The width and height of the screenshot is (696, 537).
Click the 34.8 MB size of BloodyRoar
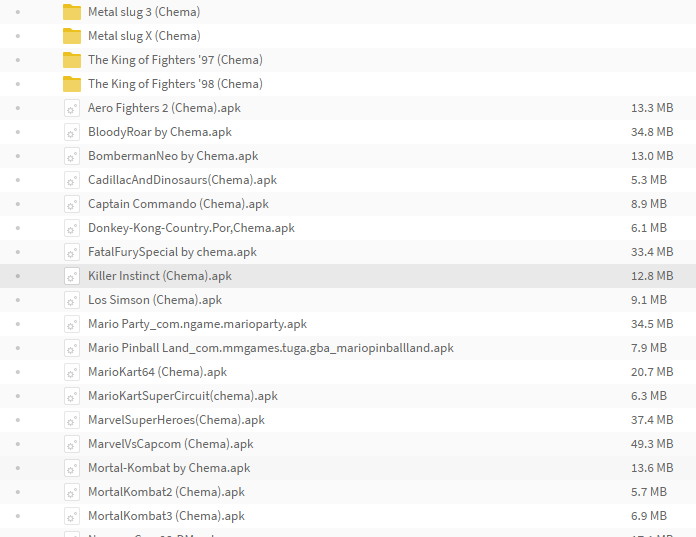(652, 132)
